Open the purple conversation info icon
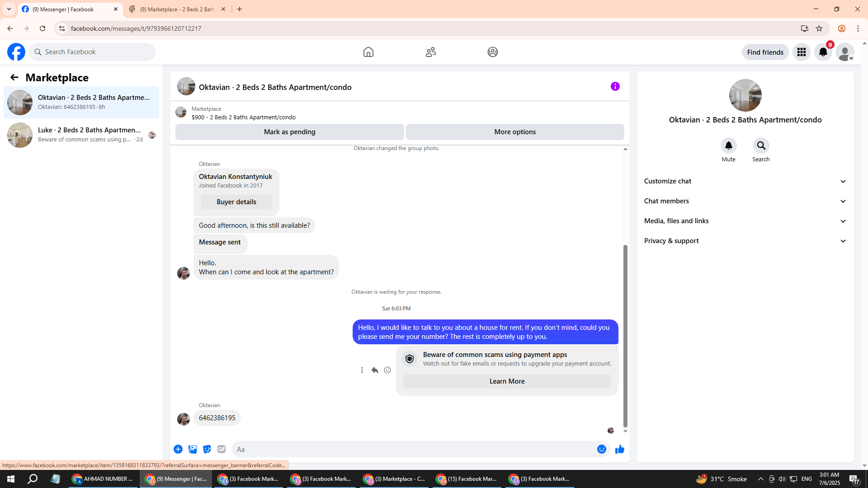Image resolution: width=868 pixels, height=488 pixels. pos(615,86)
